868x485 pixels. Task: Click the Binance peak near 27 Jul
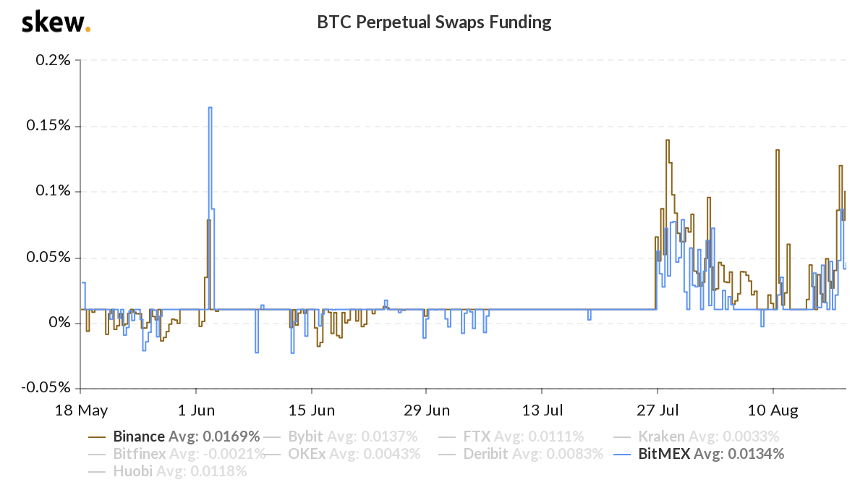pyautogui.click(x=668, y=140)
